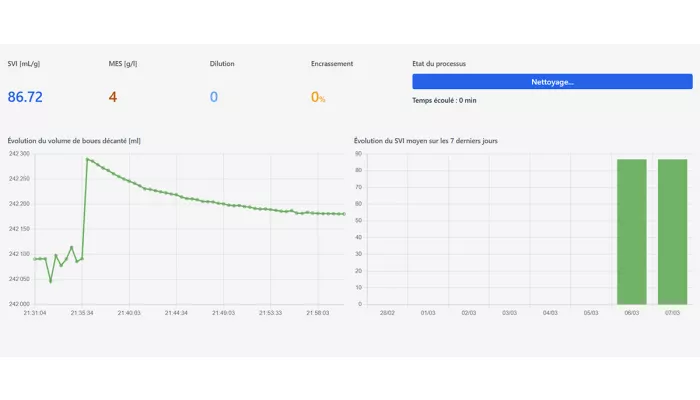Click the last data point of the volume curve
This screenshot has width=700, height=400.
344,214
